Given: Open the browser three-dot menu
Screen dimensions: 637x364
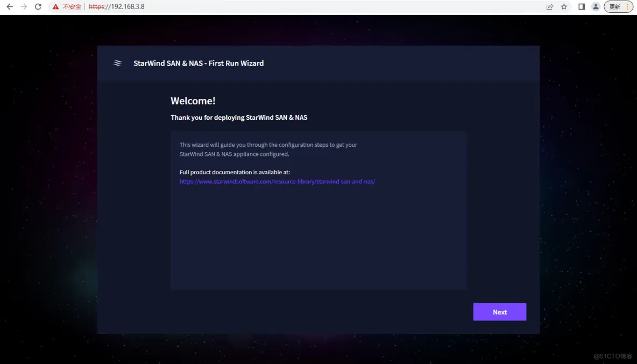Looking at the screenshot, I should [x=628, y=6].
